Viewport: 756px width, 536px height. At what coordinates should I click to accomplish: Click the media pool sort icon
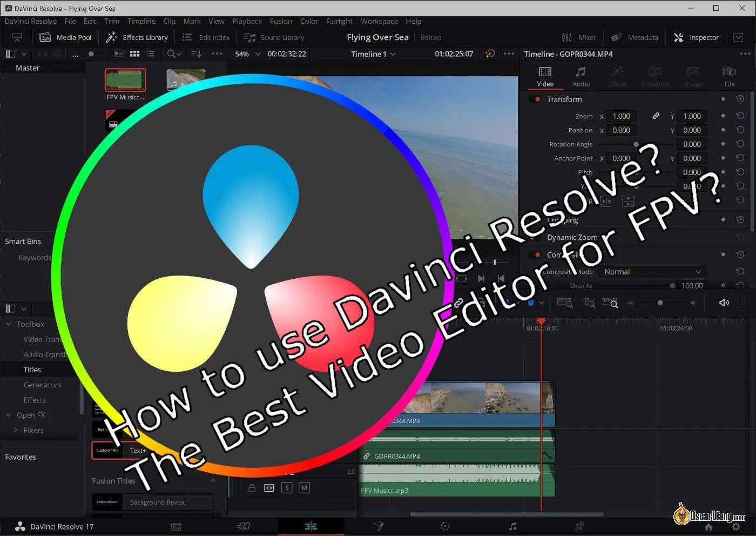[x=196, y=54]
